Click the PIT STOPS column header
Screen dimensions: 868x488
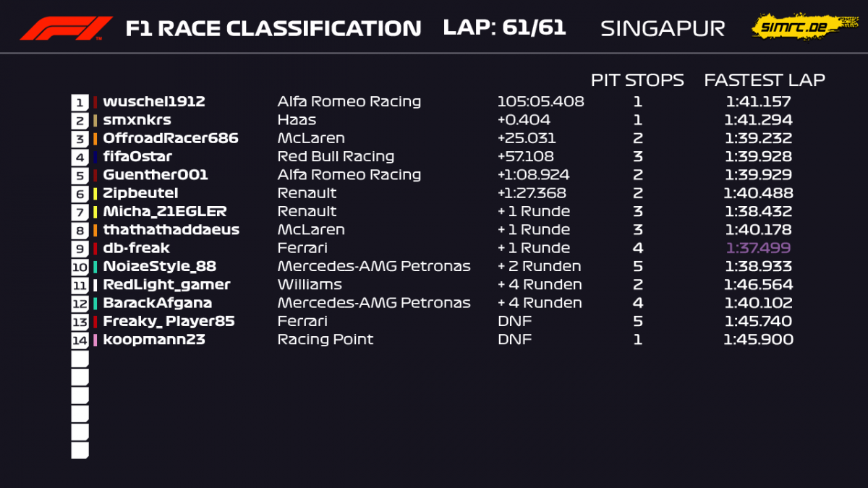[637, 80]
